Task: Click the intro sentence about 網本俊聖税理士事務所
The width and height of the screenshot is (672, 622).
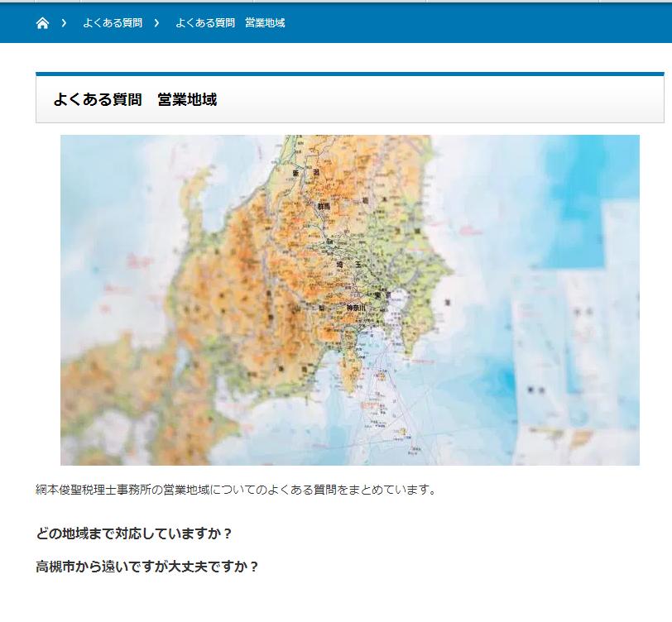Action: point(236,490)
